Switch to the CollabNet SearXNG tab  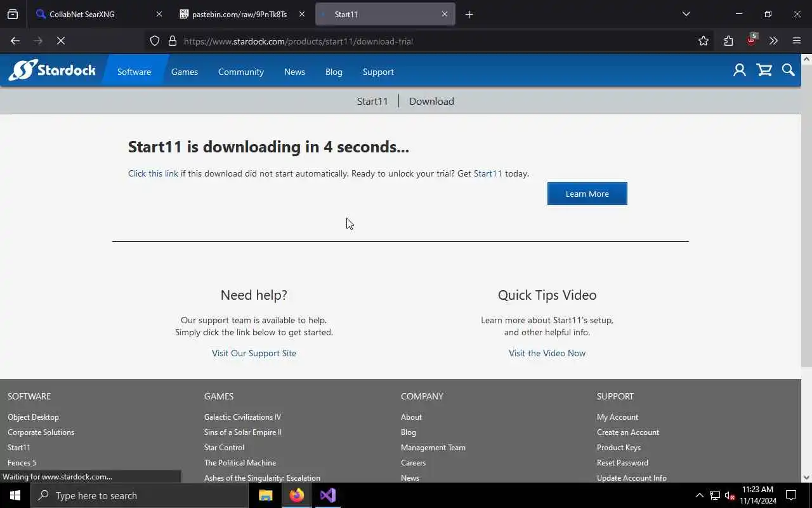click(99, 14)
